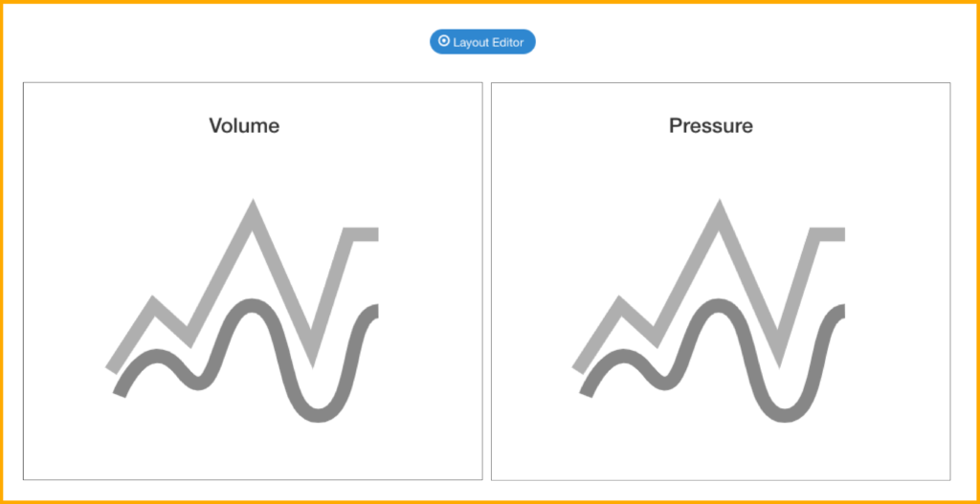Click the lowest trough of Pressure's wavy curve
The height and width of the screenshot is (504, 980).
[785, 416]
